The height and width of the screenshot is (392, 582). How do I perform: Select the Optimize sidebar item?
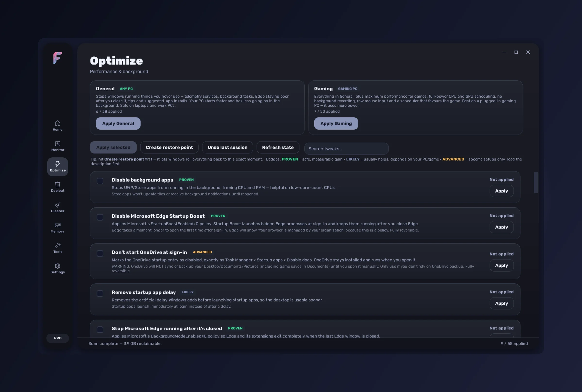tap(57, 167)
